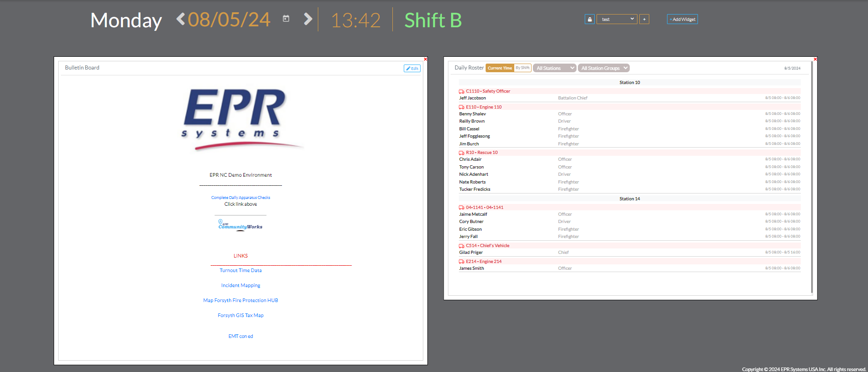Select Nate Roberts in the roster
868x372 pixels.
click(472, 182)
